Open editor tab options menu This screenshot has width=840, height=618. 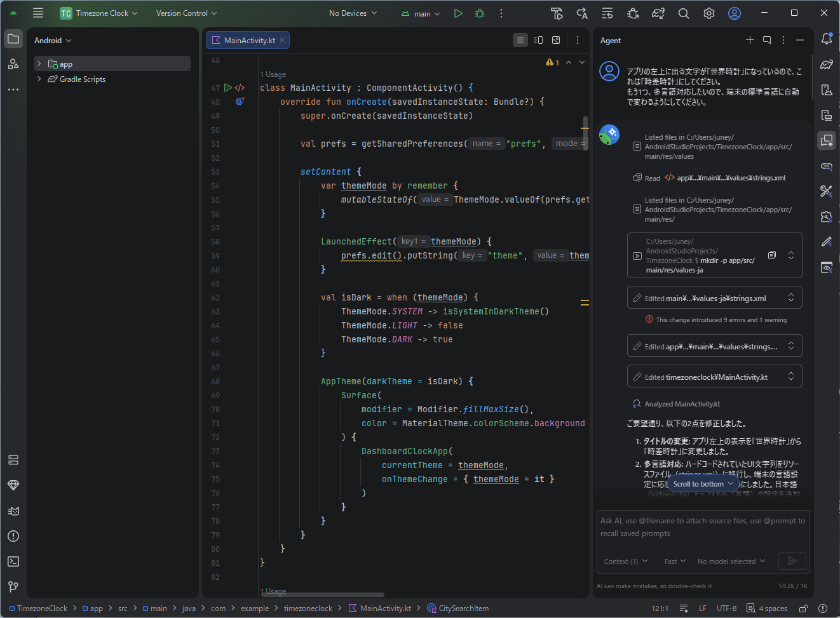pos(578,40)
